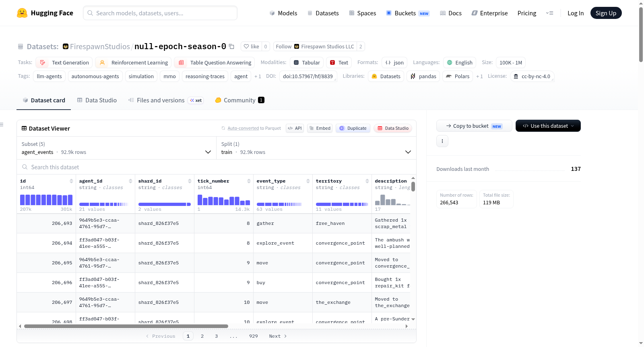The width and height of the screenshot is (644, 347).
Task: Sort by the tick_number column
Action: coord(249,181)
